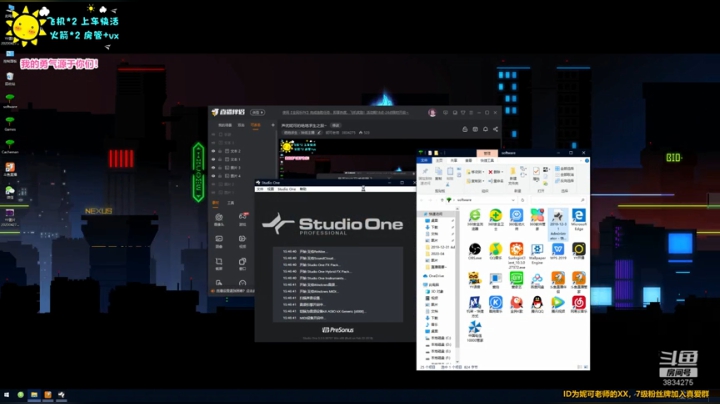Screen dimensions: 720x404
Task: Select the Baidu Netdisk icon in Explorer
Action: (x=537, y=278)
